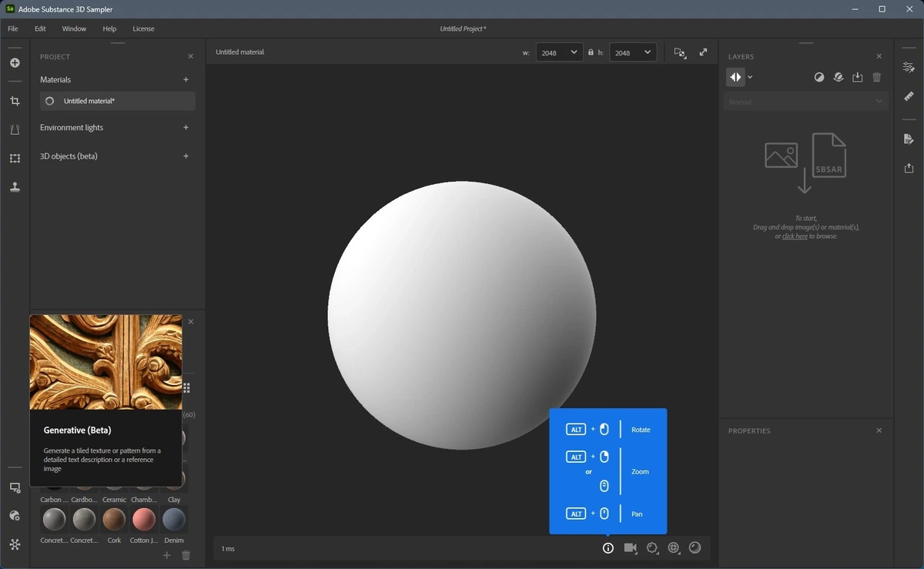Open the width 2048 resolution dropdown
Screen dimensions: 924x569
[559, 52]
